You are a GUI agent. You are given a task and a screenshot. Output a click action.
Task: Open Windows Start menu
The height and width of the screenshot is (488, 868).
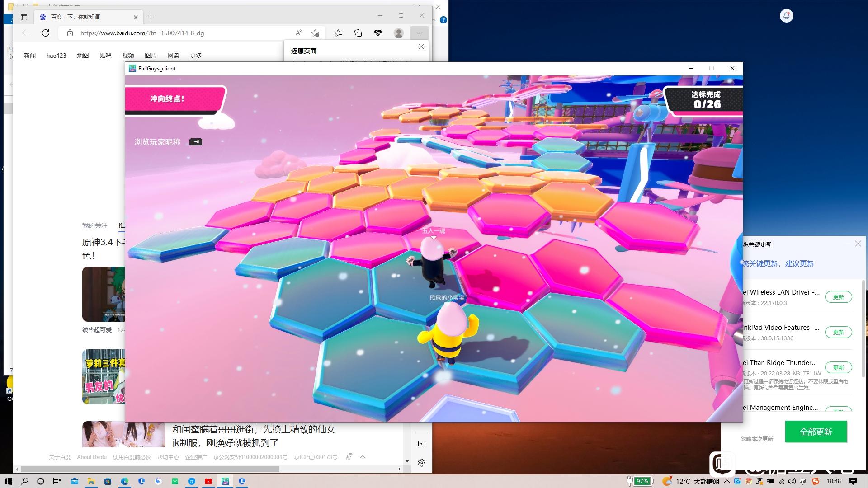[x=8, y=481]
